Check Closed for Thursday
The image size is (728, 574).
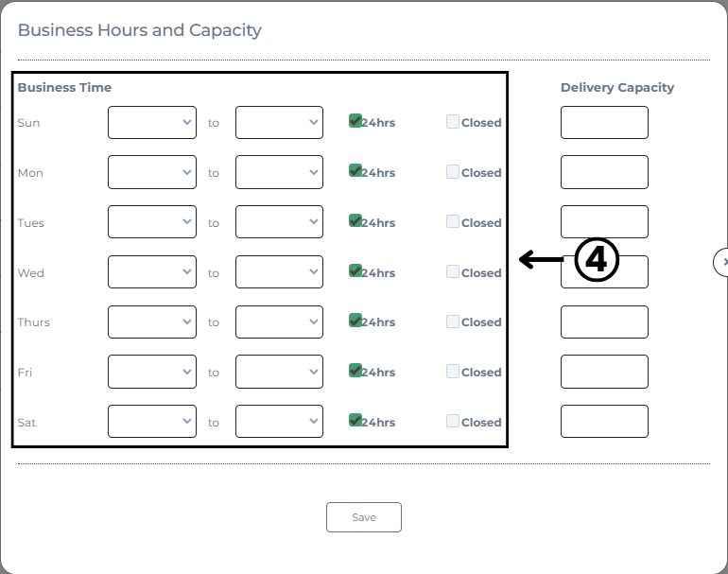pyautogui.click(x=453, y=322)
